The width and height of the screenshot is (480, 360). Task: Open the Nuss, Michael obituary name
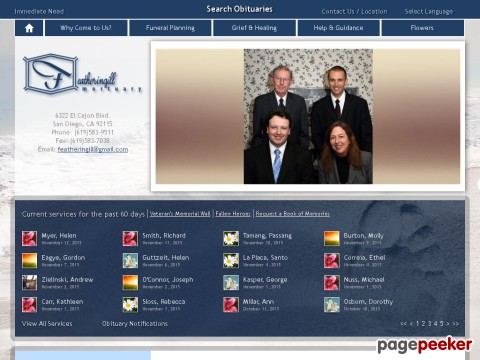364,280
